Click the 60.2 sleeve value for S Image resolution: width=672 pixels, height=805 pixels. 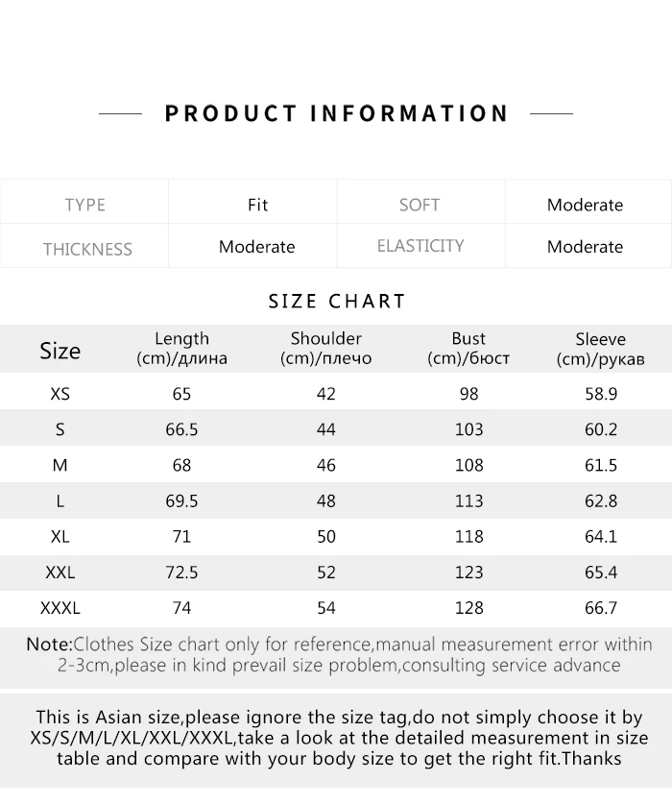[600, 429]
